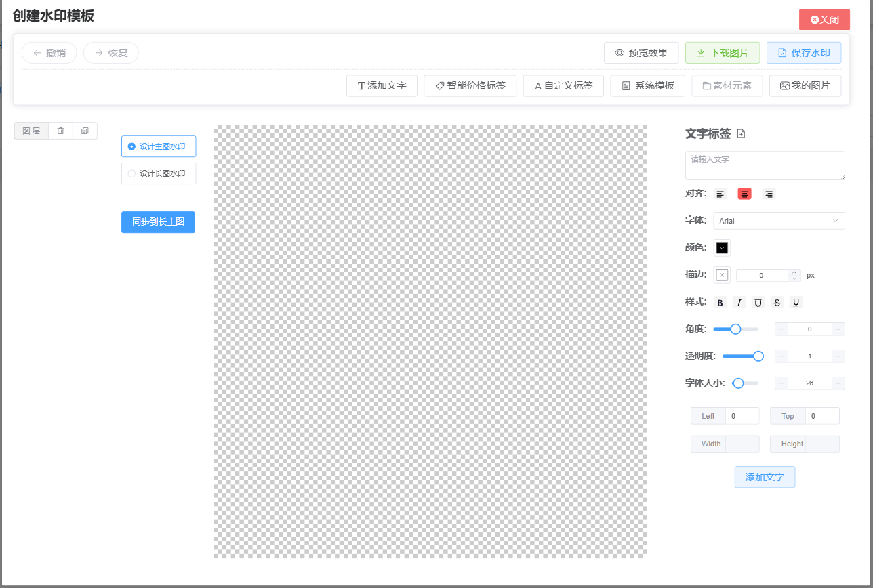
Task: Open the Arial font dropdown
Action: point(779,221)
